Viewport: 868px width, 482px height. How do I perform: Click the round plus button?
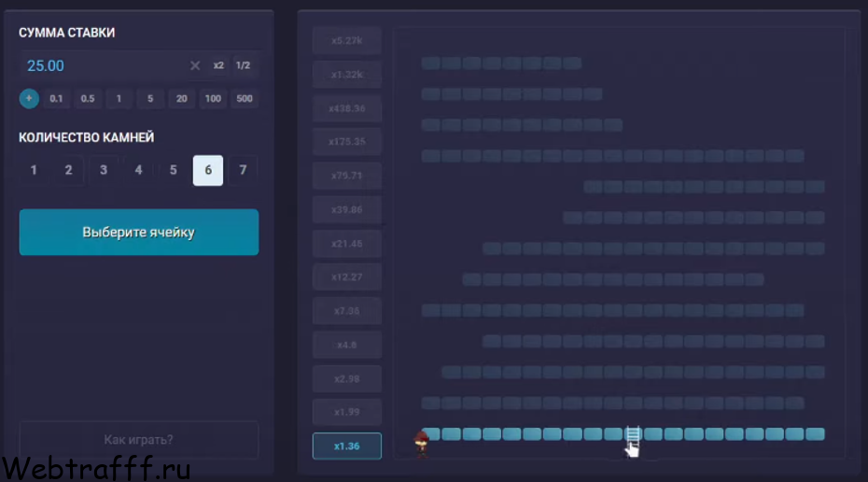[29, 99]
